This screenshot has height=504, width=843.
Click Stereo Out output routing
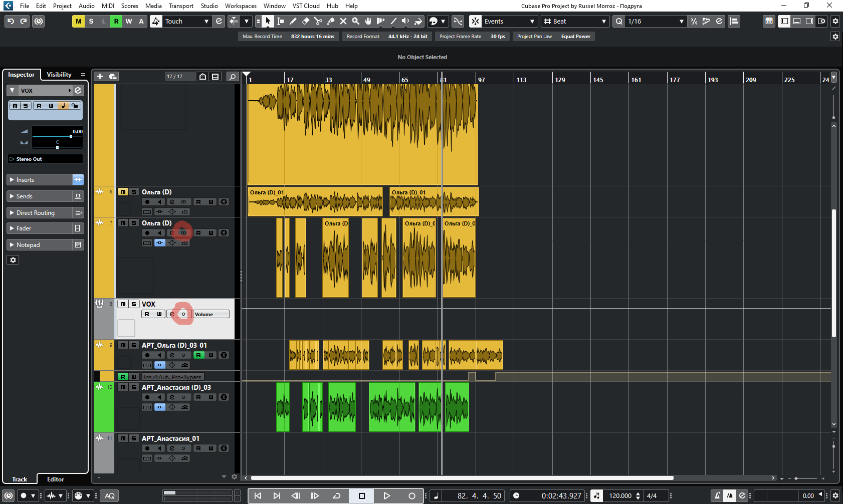[45, 159]
